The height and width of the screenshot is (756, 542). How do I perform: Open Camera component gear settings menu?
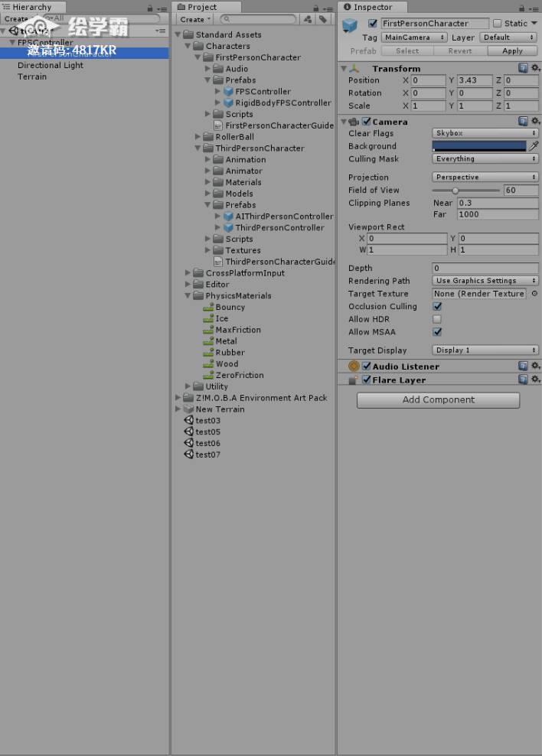coord(535,121)
